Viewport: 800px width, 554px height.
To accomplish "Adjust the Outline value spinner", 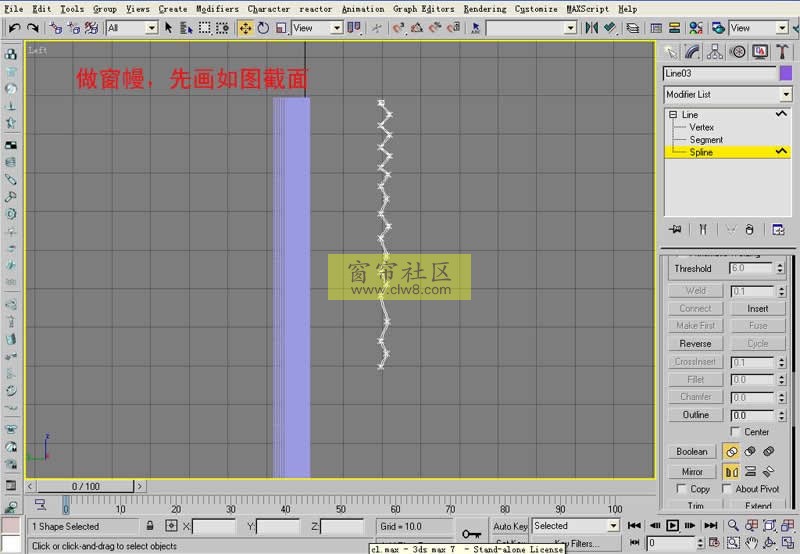I will (x=781, y=415).
